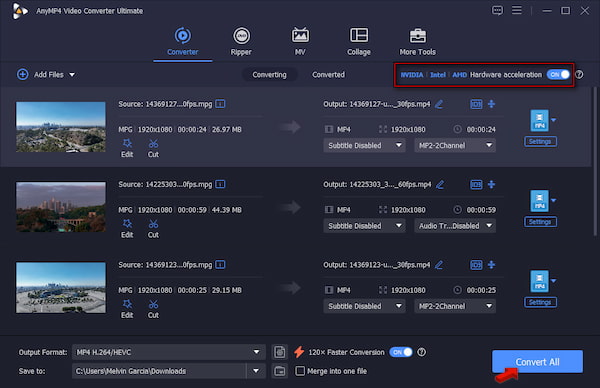Start conversion with Convert All
This screenshot has height=388, width=600.
coord(537,362)
